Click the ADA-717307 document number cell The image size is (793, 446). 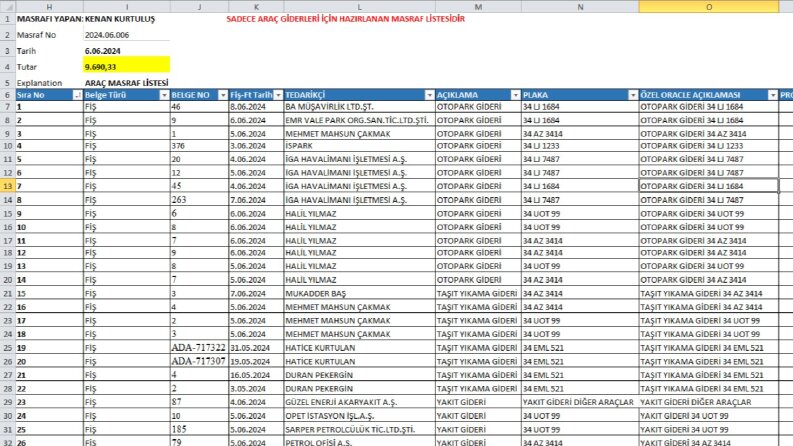tap(199, 362)
